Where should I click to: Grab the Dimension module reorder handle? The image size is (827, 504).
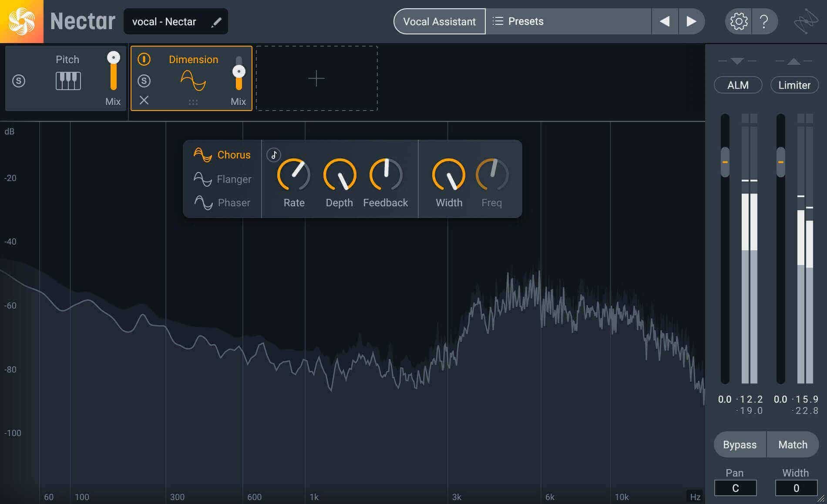pyautogui.click(x=193, y=102)
